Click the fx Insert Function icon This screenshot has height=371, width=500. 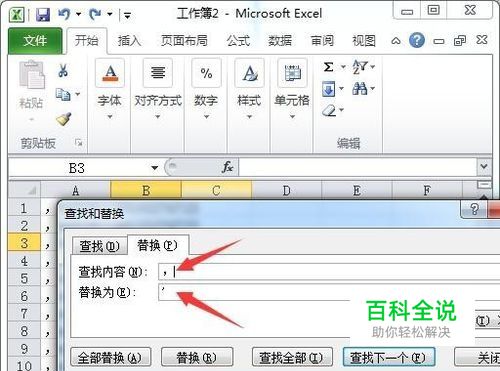227,167
